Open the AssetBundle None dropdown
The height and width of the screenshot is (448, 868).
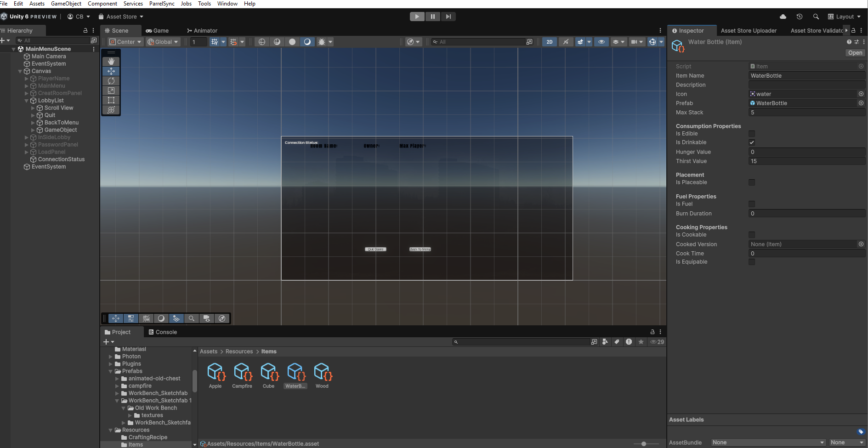point(768,442)
